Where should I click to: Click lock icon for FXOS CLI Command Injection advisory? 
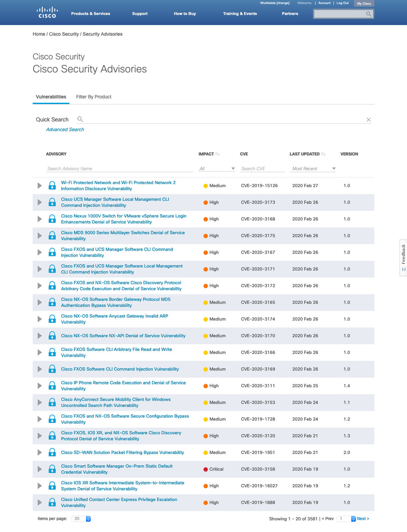(x=52, y=369)
